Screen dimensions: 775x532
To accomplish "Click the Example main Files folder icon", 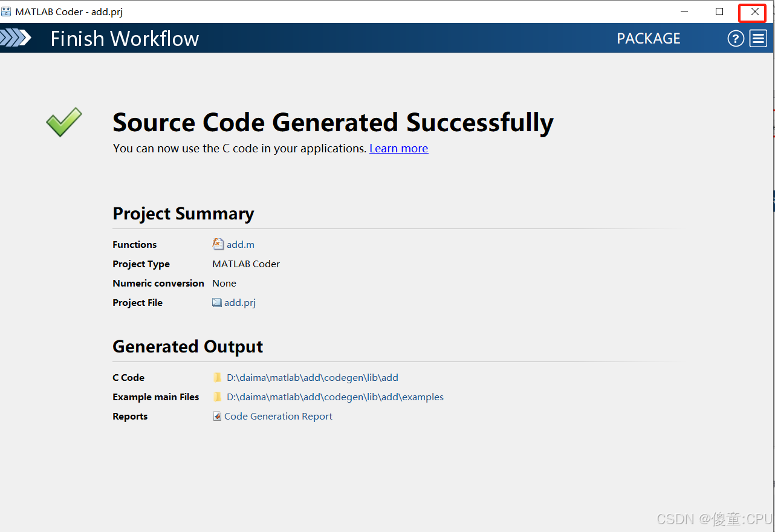I will (218, 397).
